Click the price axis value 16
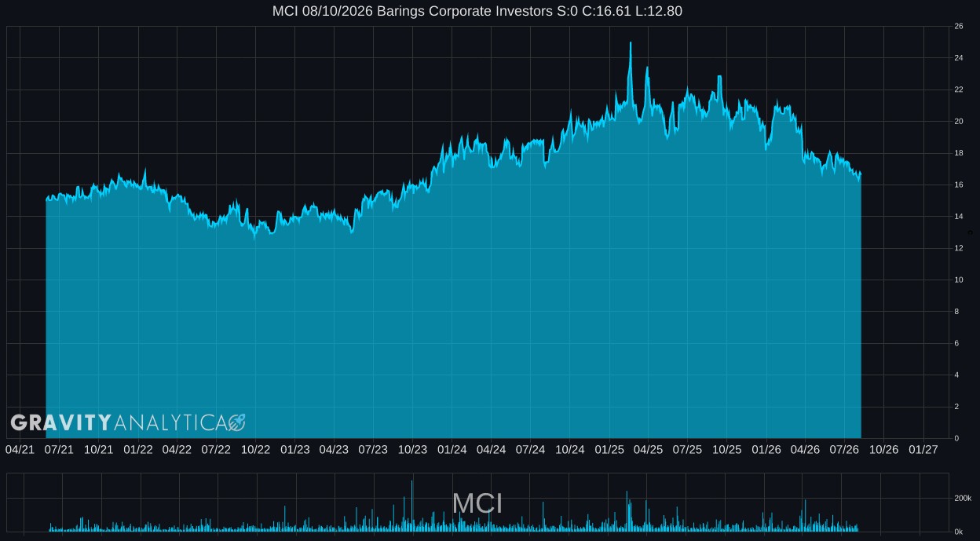Viewport: 980px width, 541px height. click(958, 185)
